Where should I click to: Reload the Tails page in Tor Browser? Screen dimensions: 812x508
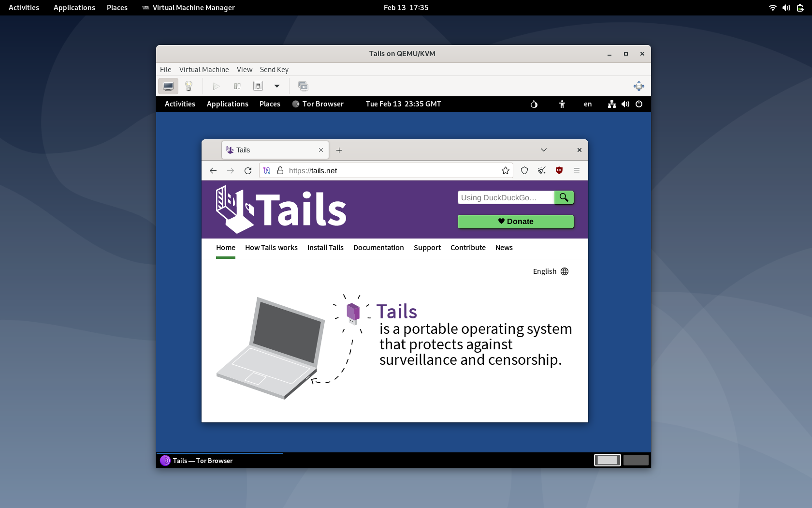pos(248,171)
